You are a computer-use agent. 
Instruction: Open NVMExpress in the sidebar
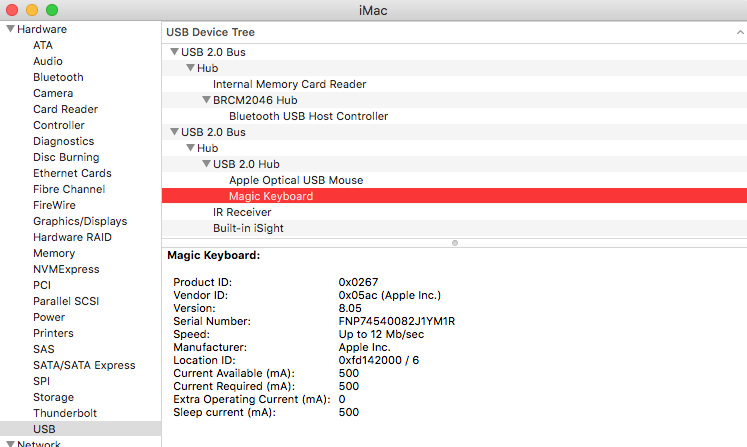pyautogui.click(x=66, y=269)
